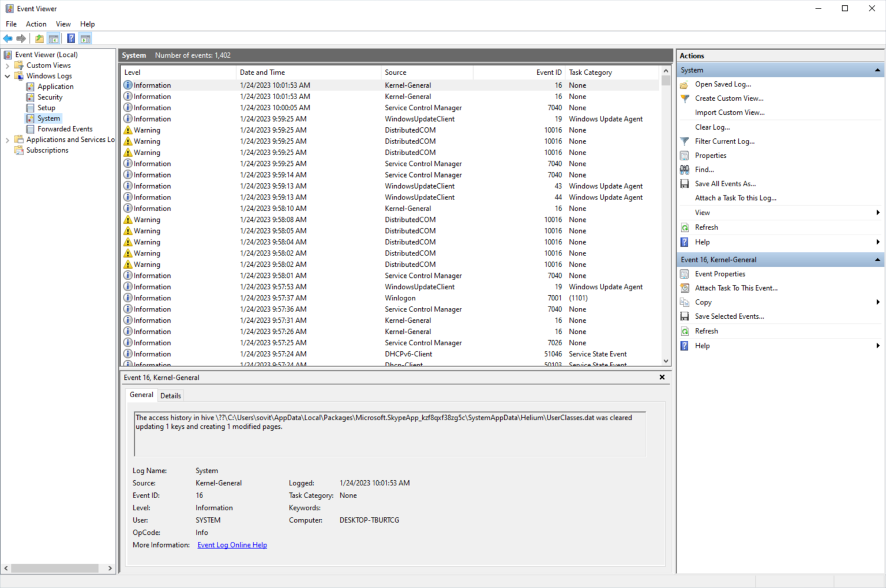Click the Back arrow navigation icon
This screenshot has width=886, height=588.
click(7, 38)
